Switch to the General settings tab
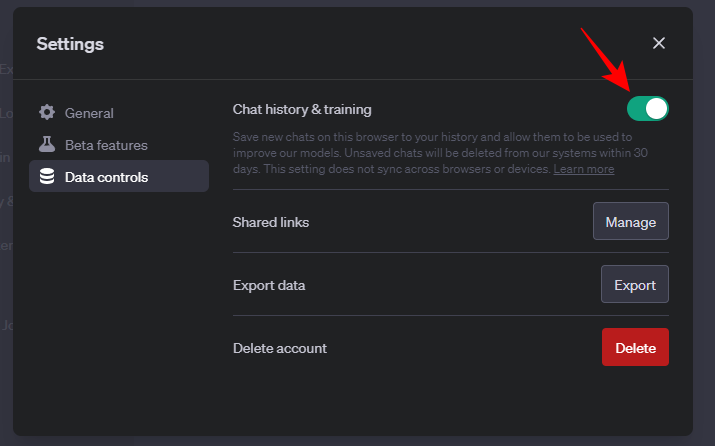Viewport: 715px width, 446px height. coord(89,113)
